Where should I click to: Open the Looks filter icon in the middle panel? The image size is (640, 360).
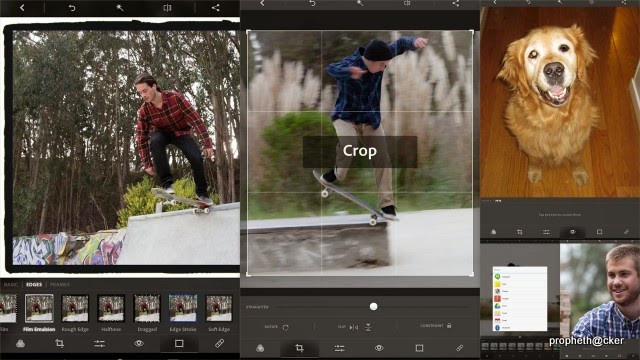[x=260, y=348]
